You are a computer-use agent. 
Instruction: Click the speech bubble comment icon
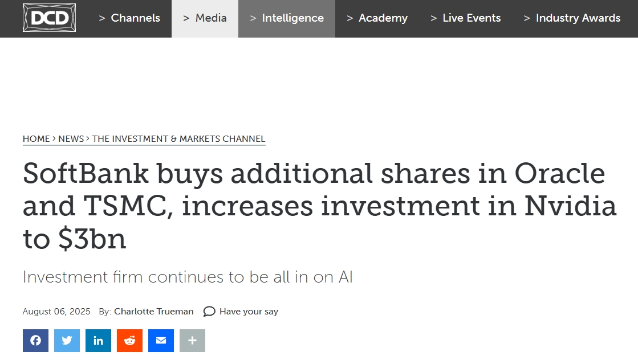pos(209,312)
